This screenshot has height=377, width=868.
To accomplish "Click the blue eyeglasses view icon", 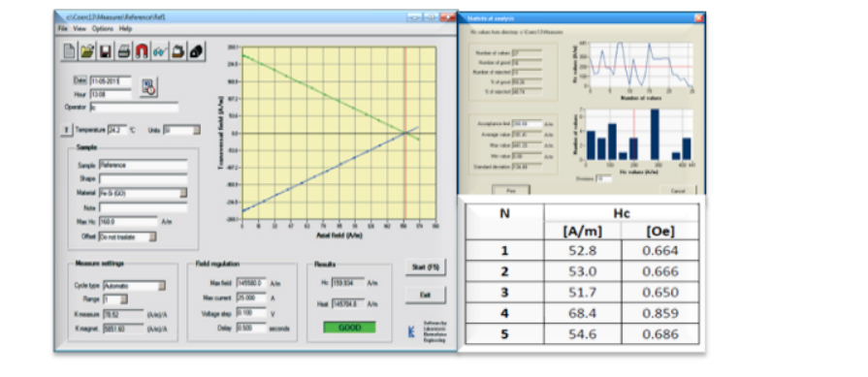I will 160,51.
